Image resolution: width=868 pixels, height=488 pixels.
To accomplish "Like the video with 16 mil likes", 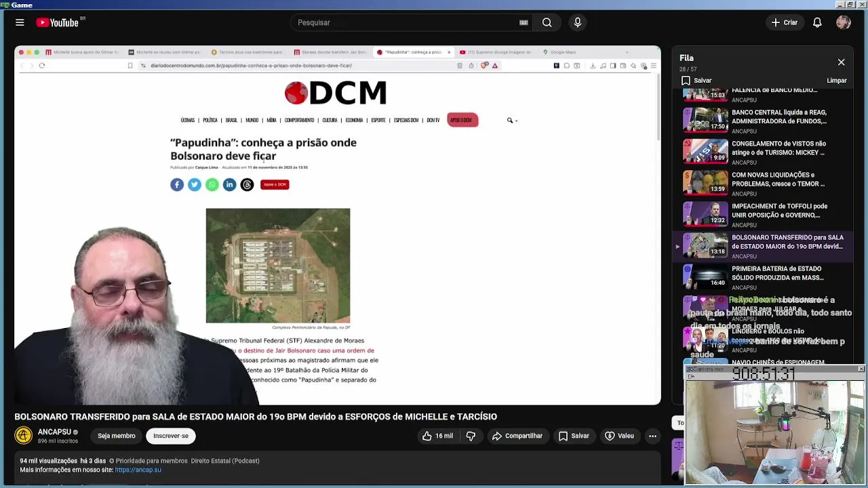I will (x=437, y=436).
